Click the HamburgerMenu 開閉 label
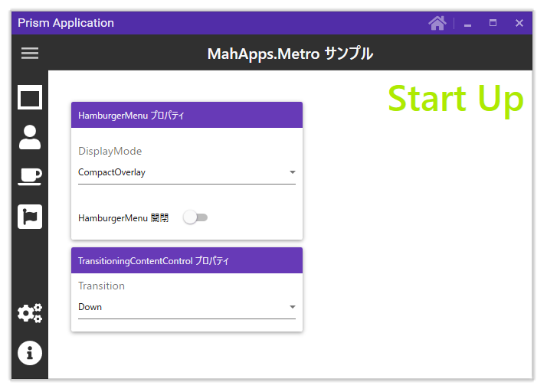 click(123, 218)
